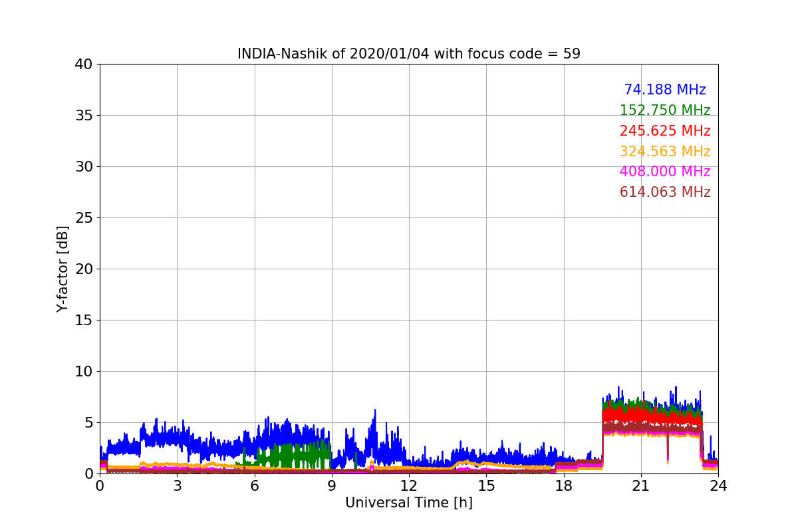The image size is (798, 532).
Task: Click the chart title mentioning INDIA-Nashik
Action: (x=408, y=54)
